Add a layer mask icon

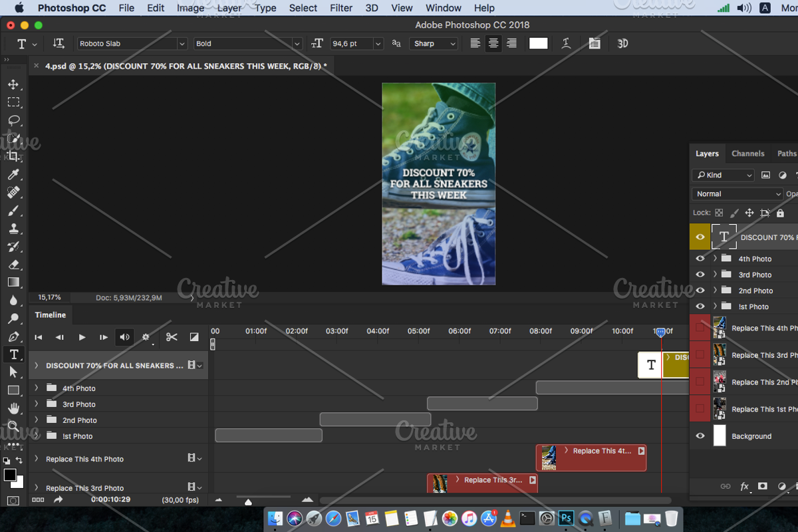763,486
